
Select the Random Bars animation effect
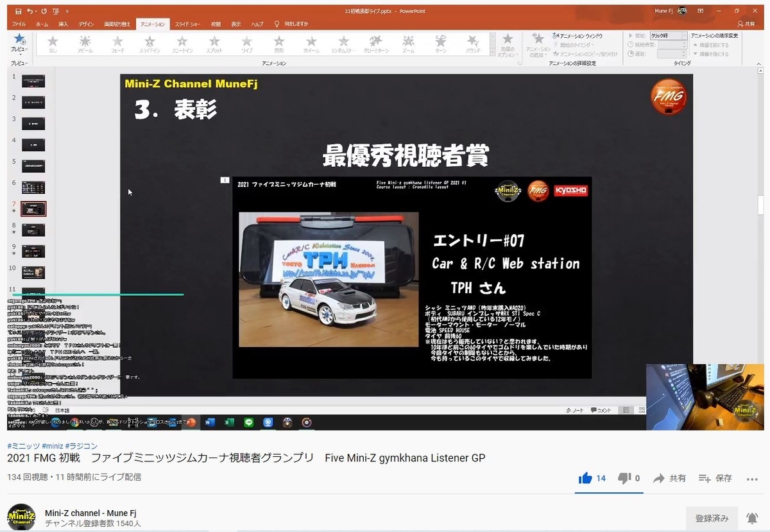coord(344,44)
